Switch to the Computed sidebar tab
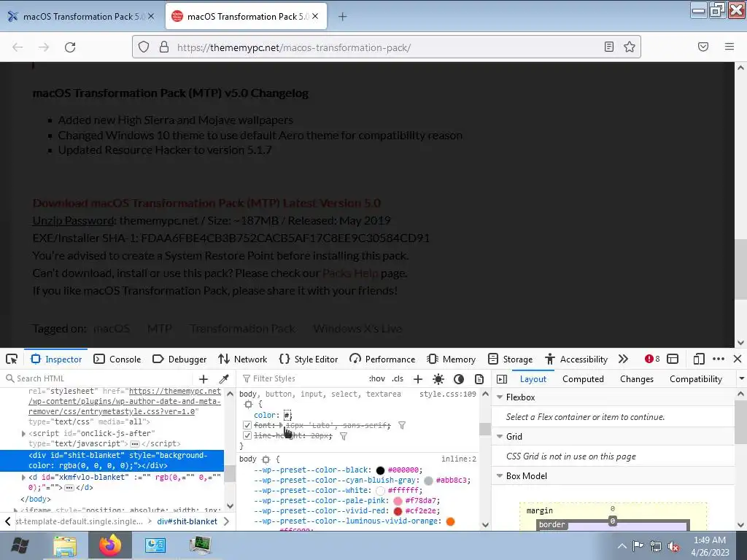Viewport: 747px width, 560px height. click(x=583, y=379)
